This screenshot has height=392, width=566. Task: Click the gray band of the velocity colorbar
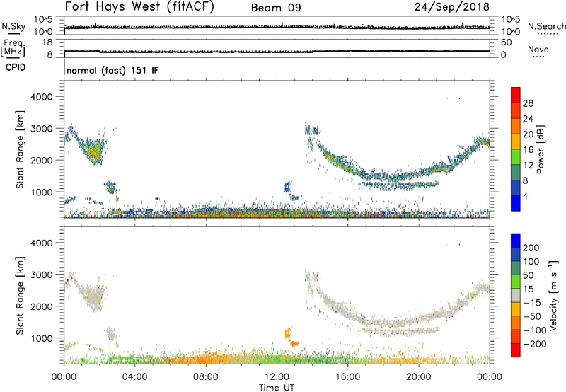pos(516,295)
